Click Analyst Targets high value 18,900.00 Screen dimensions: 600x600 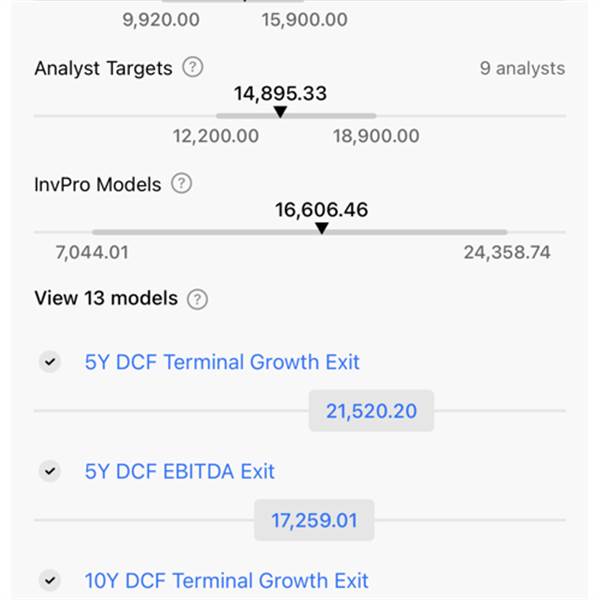376,136
